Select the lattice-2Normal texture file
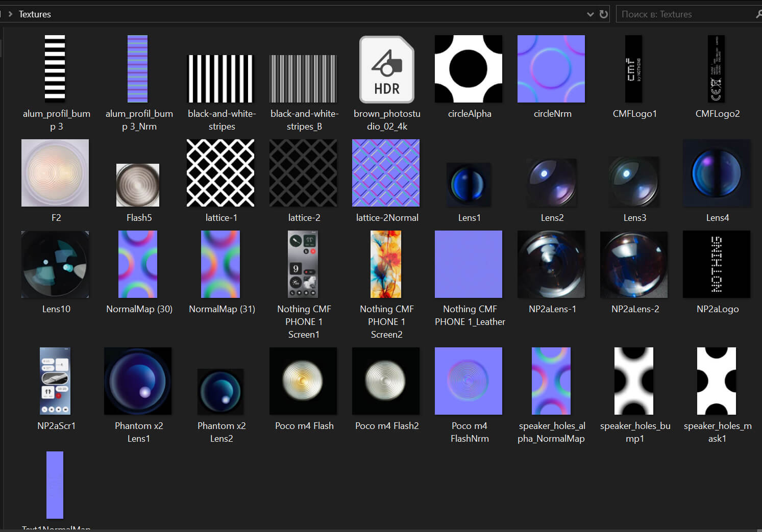 pyautogui.click(x=386, y=173)
